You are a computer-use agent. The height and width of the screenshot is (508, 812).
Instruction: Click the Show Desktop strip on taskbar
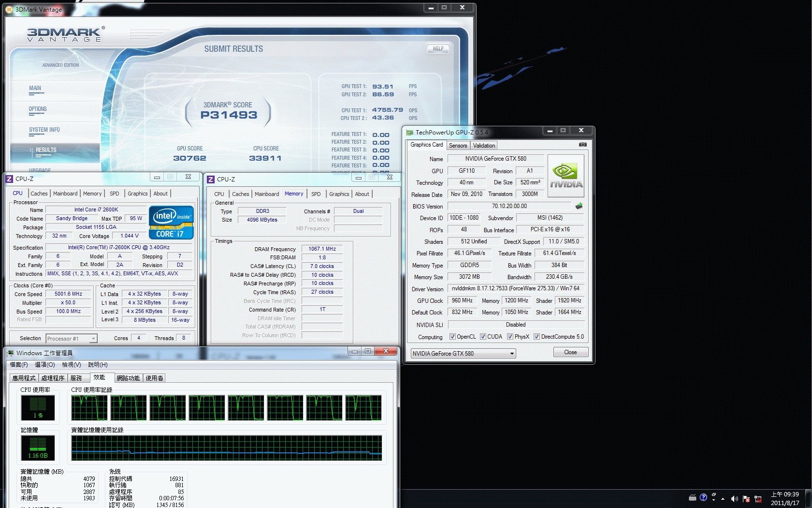click(x=809, y=499)
